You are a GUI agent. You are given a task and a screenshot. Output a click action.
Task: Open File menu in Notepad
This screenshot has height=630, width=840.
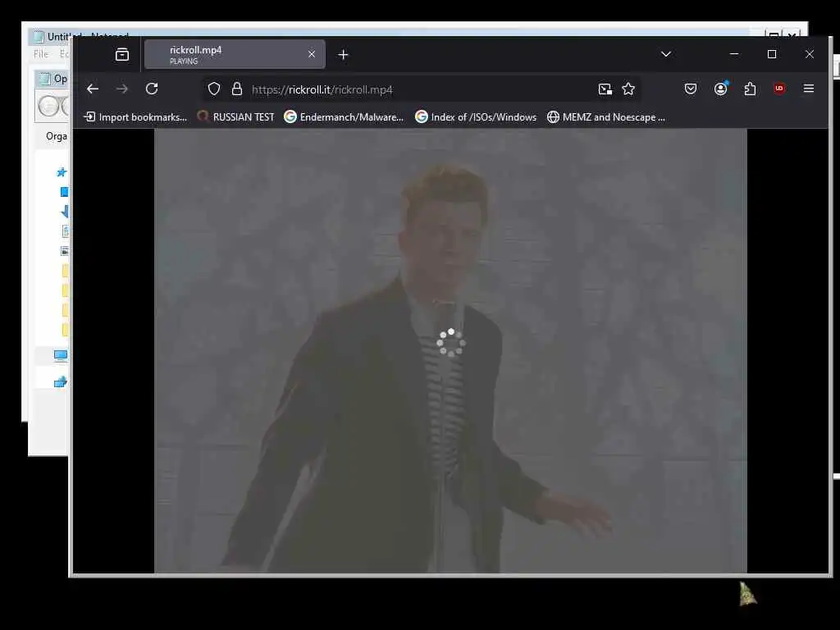coord(41,54)
